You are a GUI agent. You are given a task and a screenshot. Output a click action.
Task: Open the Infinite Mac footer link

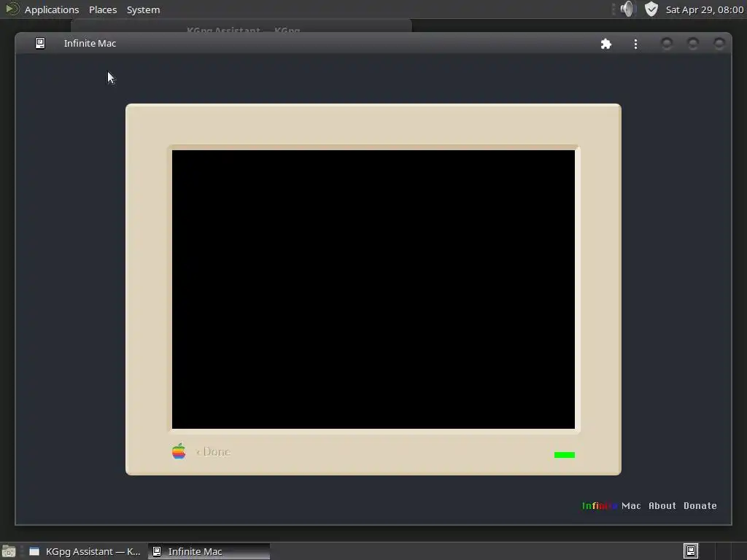point(611,506)
